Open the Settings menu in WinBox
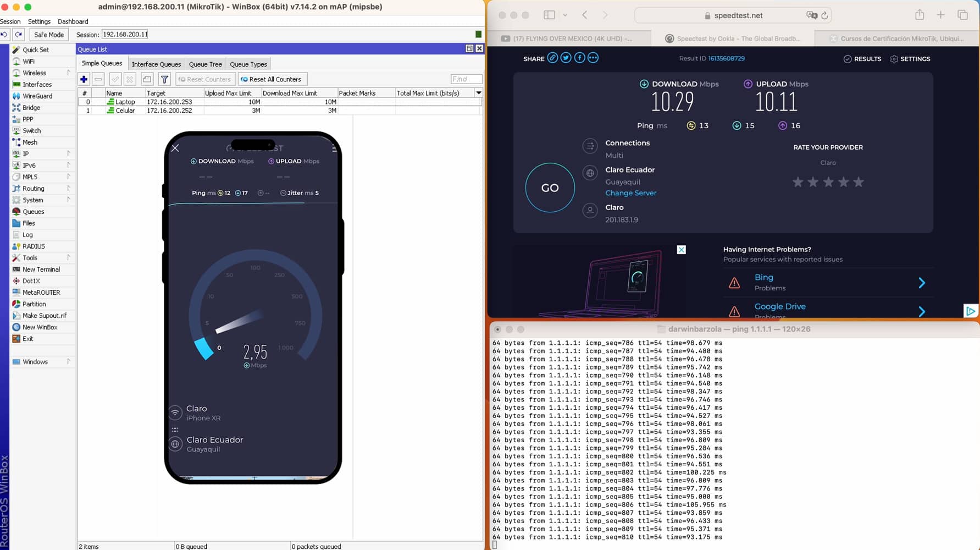Screen dimensions: 980x550 (39, 21)
